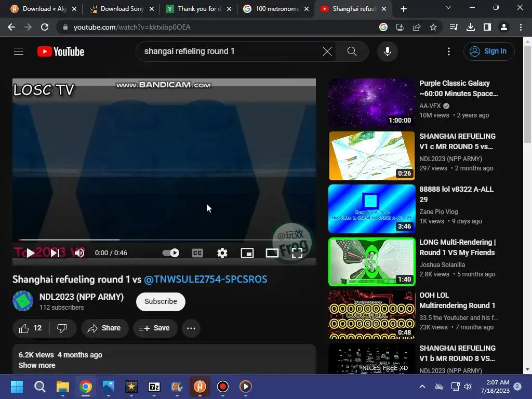Open LONG Multi-Rendering Round 1 title
The height and width of the screenshot is (399, 532).
[457, 247]
